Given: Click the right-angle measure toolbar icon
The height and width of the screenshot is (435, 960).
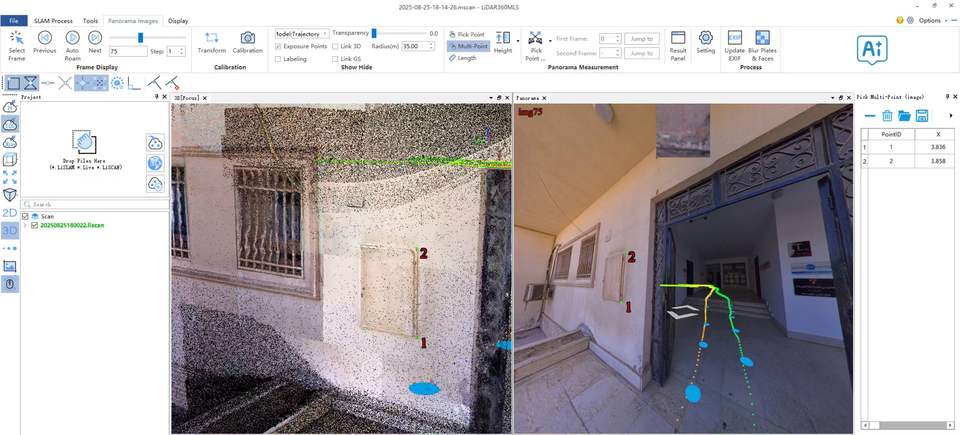Looking at the screenshot, I should [x=135, y=83].
